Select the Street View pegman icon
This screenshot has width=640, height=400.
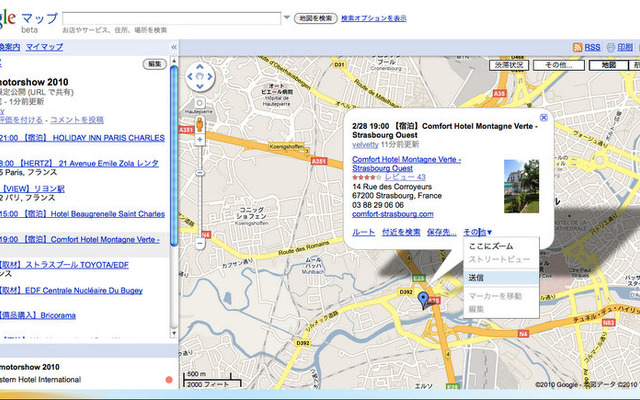click(200, 124)
